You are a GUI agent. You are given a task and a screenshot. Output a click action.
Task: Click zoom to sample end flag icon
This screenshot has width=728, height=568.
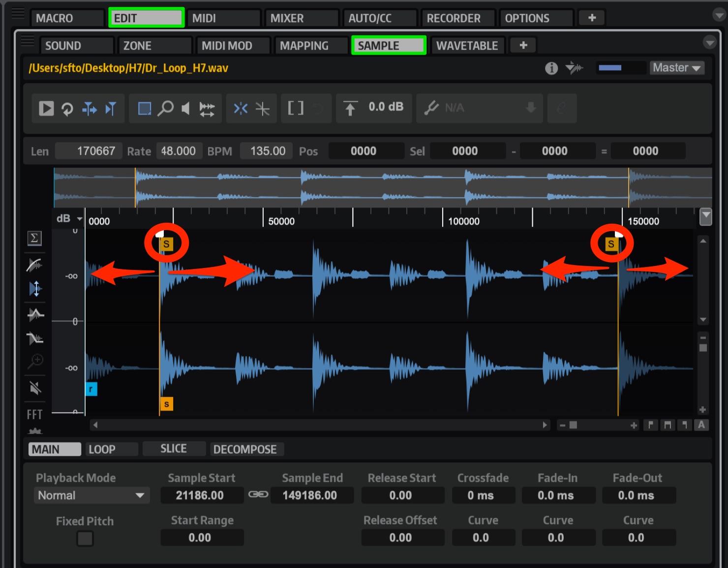coord(684,425)
